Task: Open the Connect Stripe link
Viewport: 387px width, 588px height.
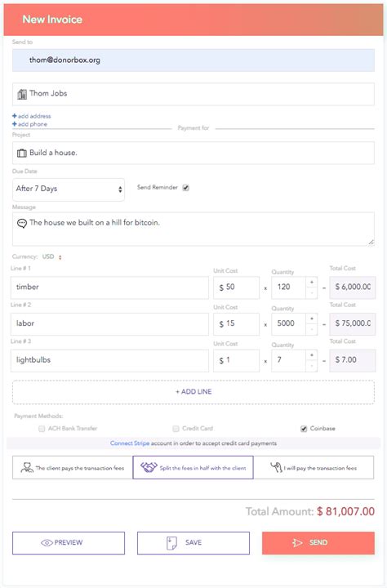Action: pyautogui.click(x=130, y=443)
